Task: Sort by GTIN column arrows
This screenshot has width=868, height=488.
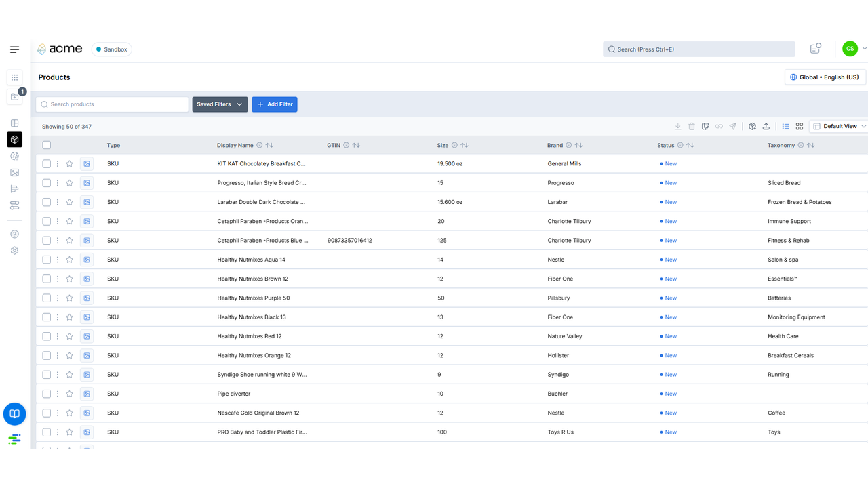Action: [x=356, y=146]
